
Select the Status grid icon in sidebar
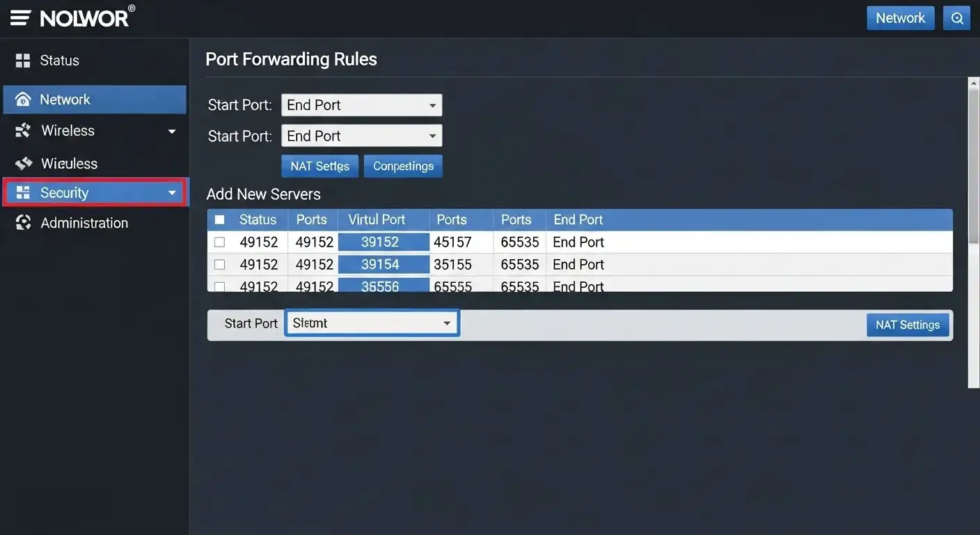(x=23, y=60)
